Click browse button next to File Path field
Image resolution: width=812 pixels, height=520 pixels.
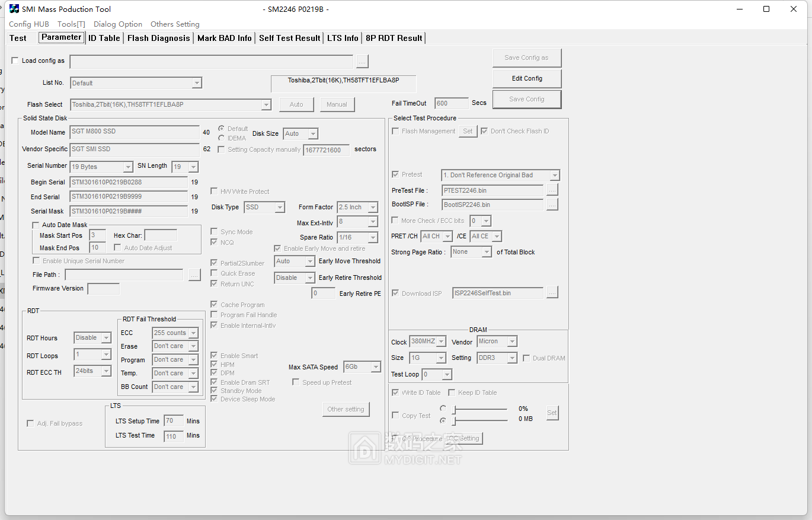(194, 275)
